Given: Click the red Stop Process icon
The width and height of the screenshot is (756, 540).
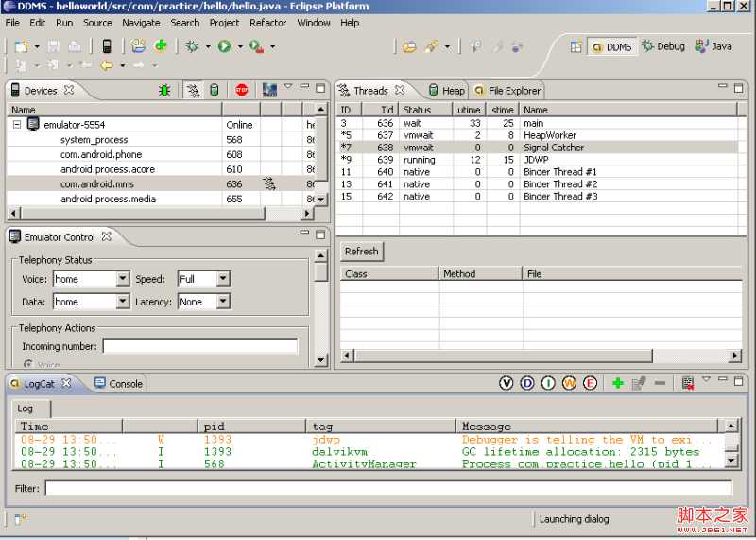Looking at the screenshot, I should pyautogui.click(x=242, y=90).
